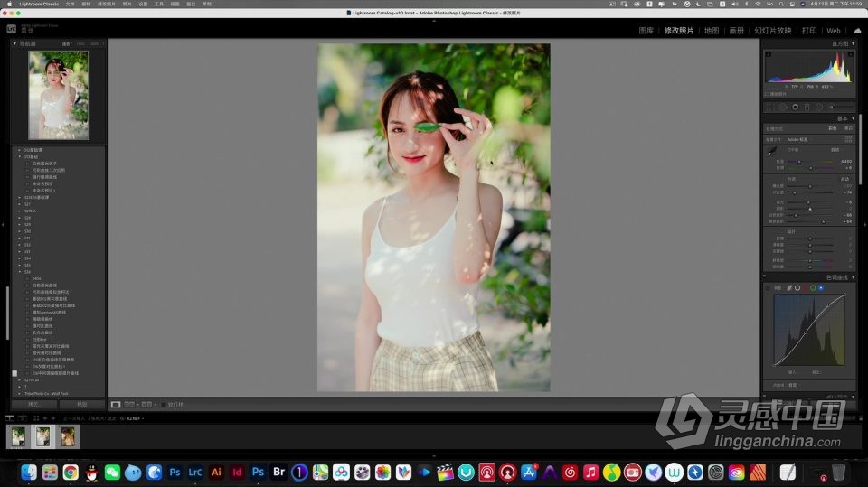868x487 pixels.
Task: Select the green channel curve button
Action: coord(813,287)
